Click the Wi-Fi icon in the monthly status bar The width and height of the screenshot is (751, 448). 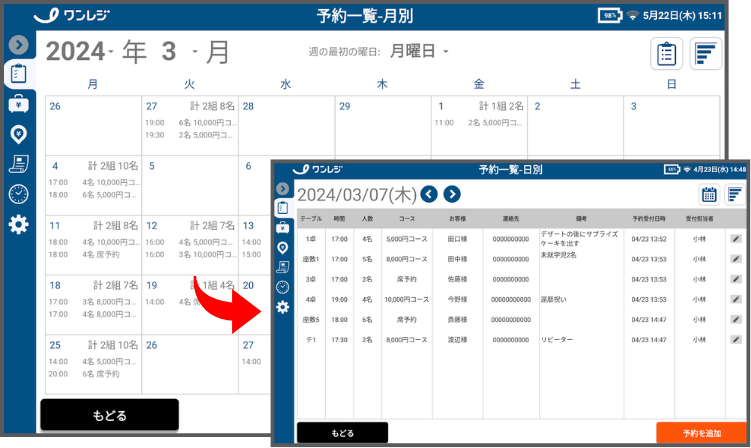pos(633,16)
